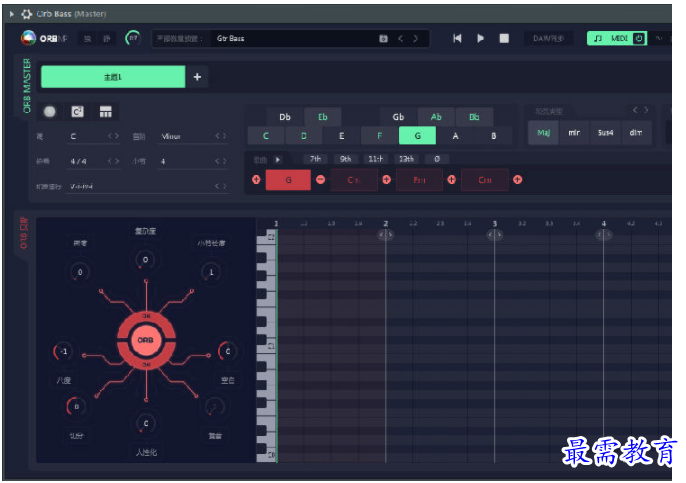686x483 pixels.
Task: Select the Db note key
Action: coord(285,117)
